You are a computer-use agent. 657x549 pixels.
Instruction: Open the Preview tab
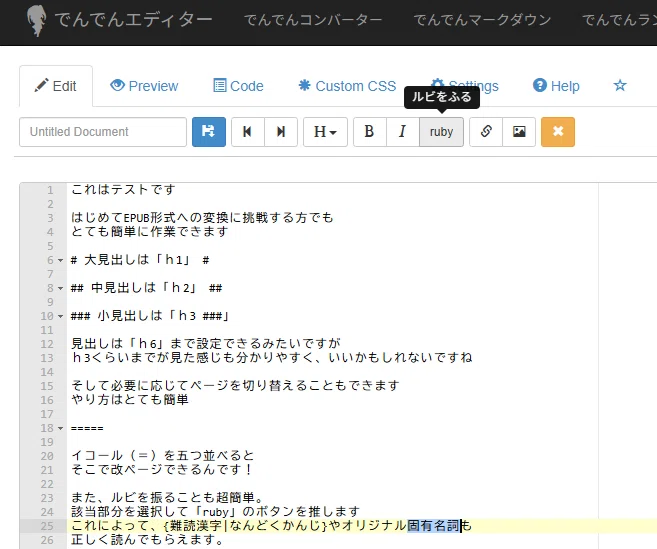click(144, 86)
